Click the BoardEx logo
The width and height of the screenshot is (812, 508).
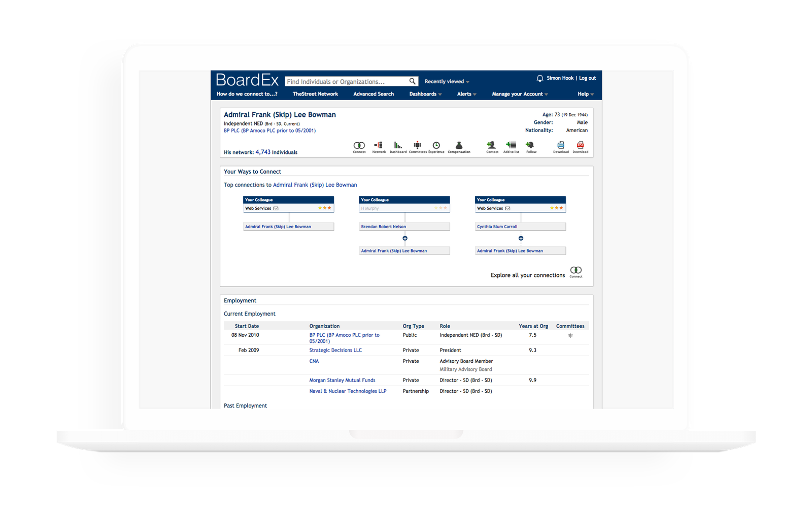click(247, 80)
